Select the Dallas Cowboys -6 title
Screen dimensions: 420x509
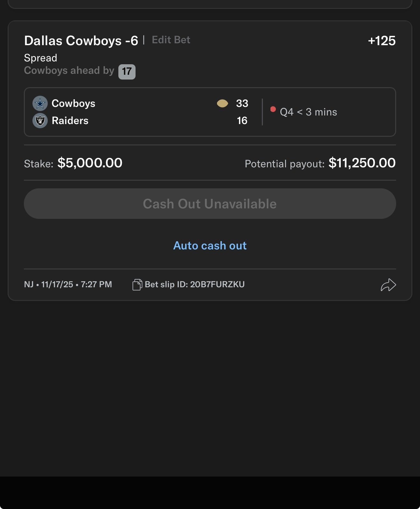[81, 41]
